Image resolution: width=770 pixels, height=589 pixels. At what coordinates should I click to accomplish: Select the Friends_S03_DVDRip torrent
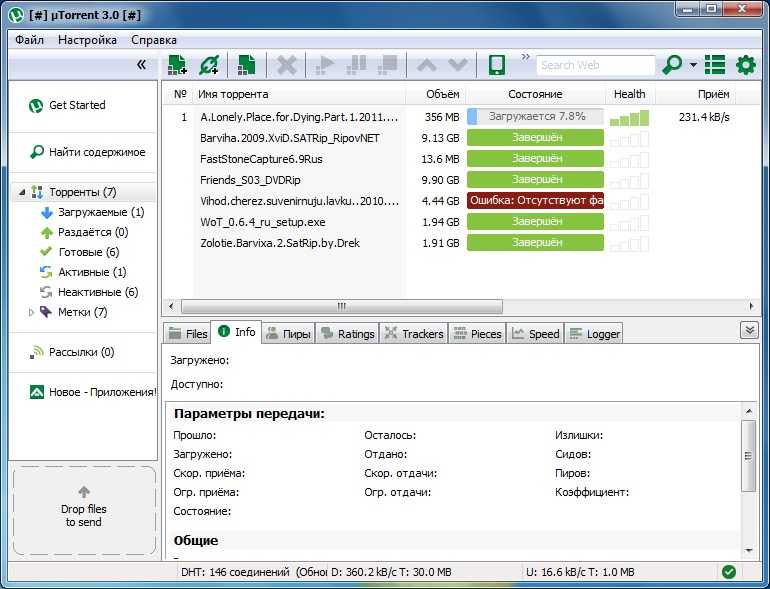(250, 180)
